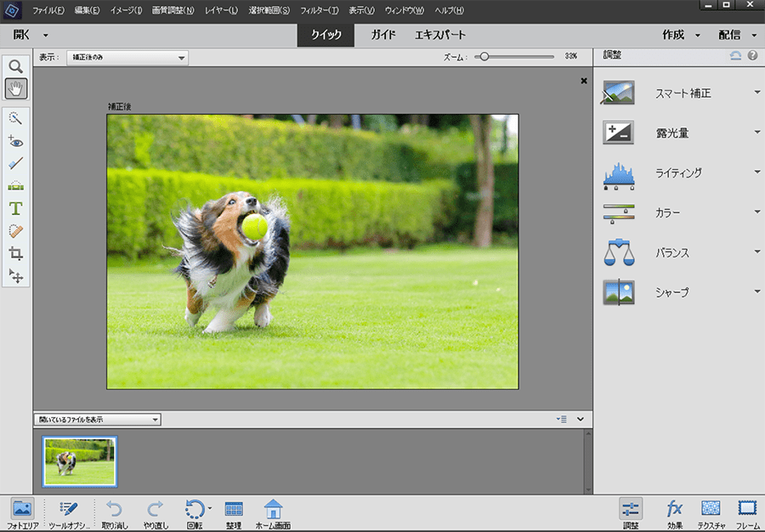Open the Filter (フィルター) menu
The width and height of the screenshot is (765, 532).
[319, 10]
